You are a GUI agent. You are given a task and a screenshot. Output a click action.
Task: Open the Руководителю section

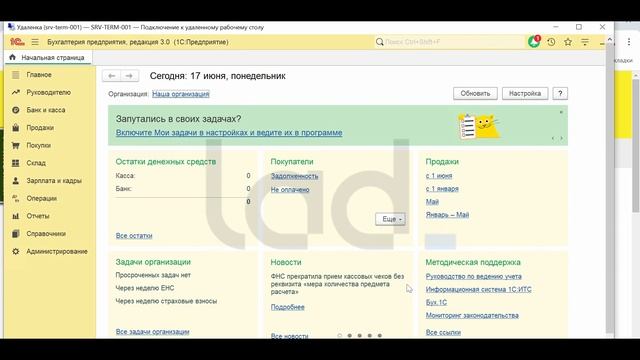[x=50, y=92]
